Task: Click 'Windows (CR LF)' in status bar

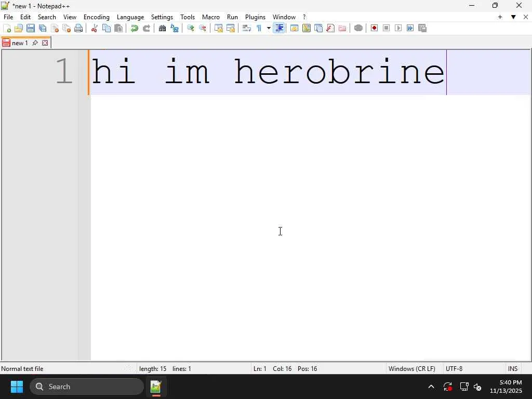Action: pos(411,369)
